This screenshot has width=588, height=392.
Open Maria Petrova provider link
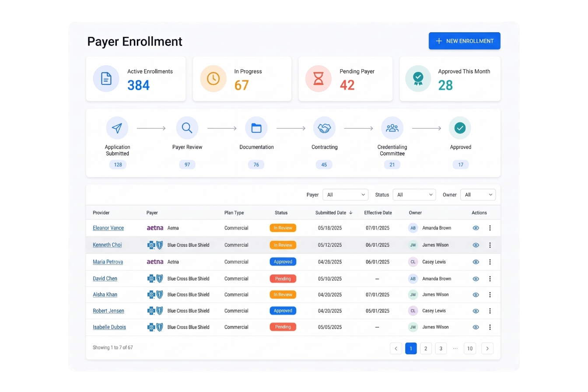pyautogui.click(x=108, y=262)
